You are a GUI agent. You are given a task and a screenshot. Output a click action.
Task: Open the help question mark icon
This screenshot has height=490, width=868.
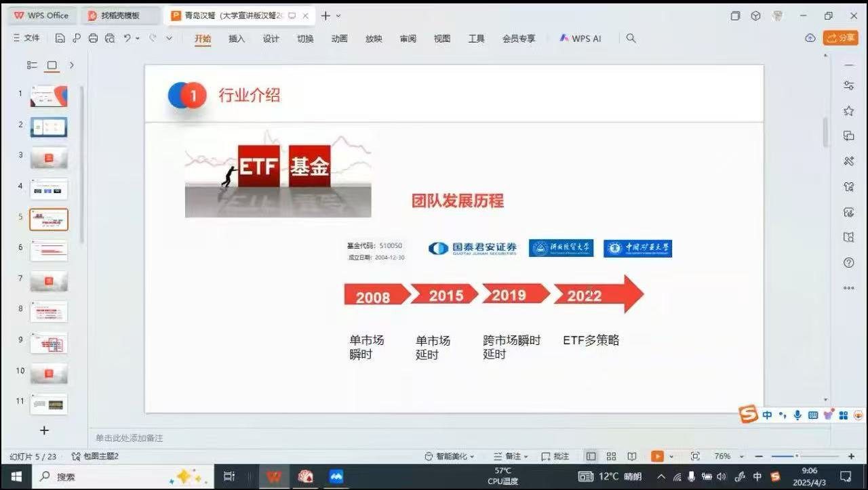pyautogui.click(x=848, y=262)
